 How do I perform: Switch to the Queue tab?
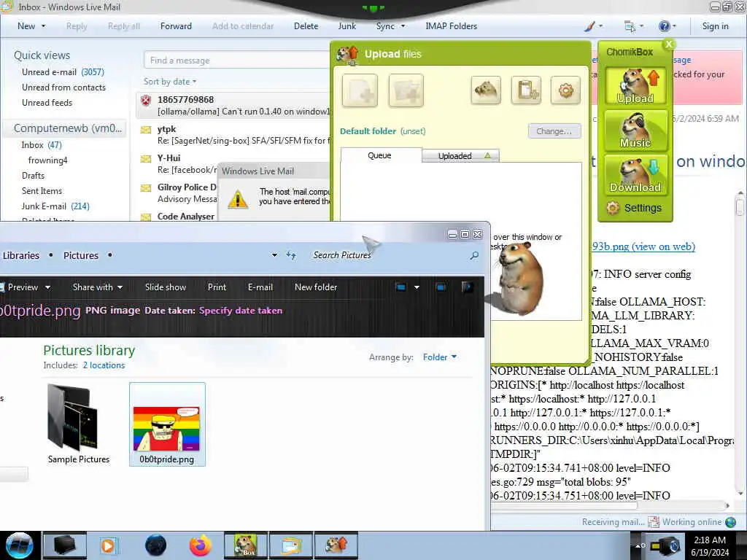point(381,155)
